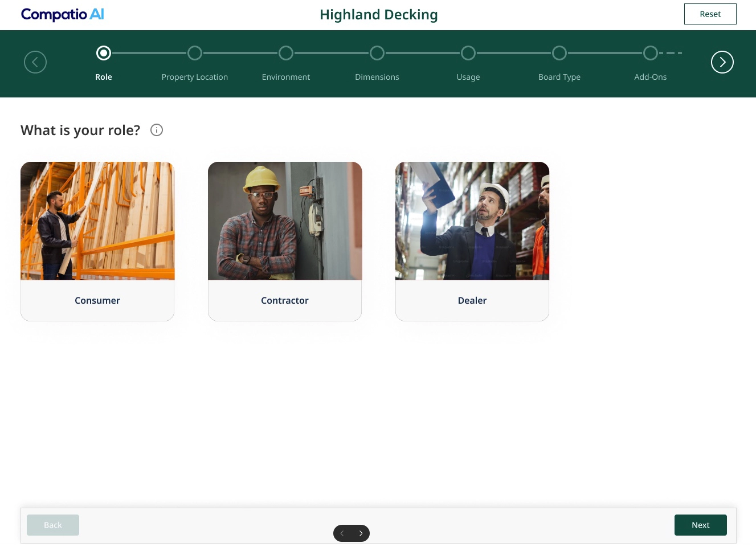Select the Property Location step circle
The width and height of the screenshot is (756, 547).
point(195,53)
